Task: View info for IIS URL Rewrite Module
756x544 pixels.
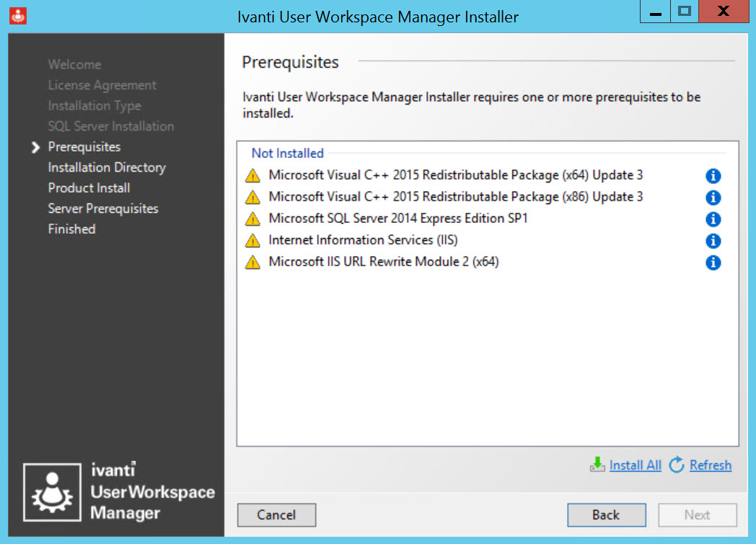Action: (713, 263)
